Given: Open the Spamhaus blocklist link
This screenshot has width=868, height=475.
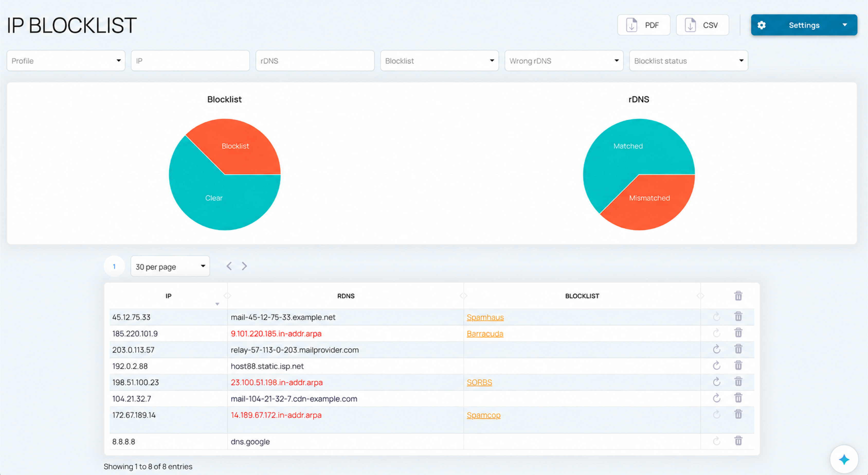Looking at the screenshot, I should [x=485, y=317].
